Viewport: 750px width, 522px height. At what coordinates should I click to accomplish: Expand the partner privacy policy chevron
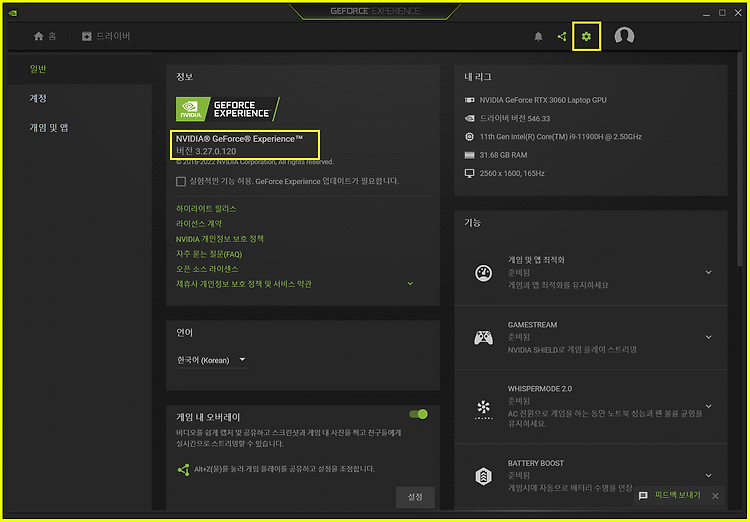[410, 284]
